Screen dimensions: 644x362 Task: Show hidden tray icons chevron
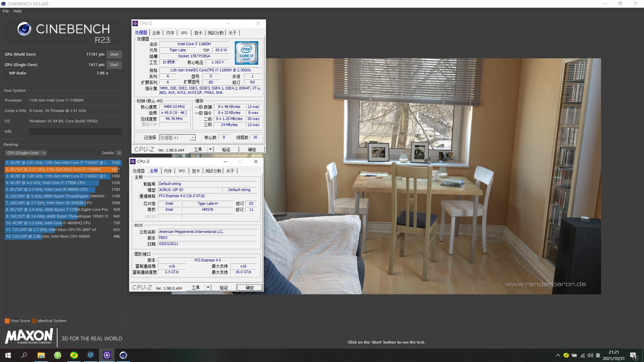point(558,355)
